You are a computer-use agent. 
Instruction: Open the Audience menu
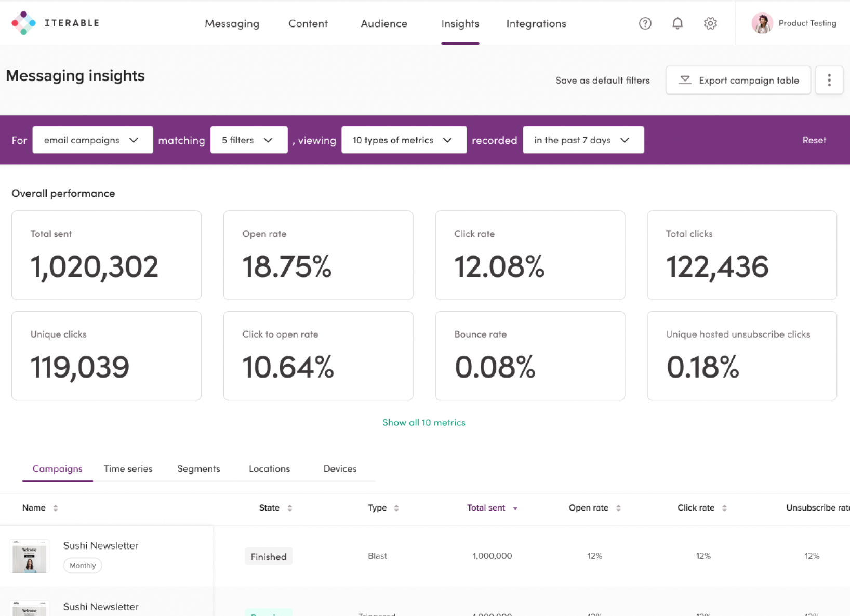point(384,23)
